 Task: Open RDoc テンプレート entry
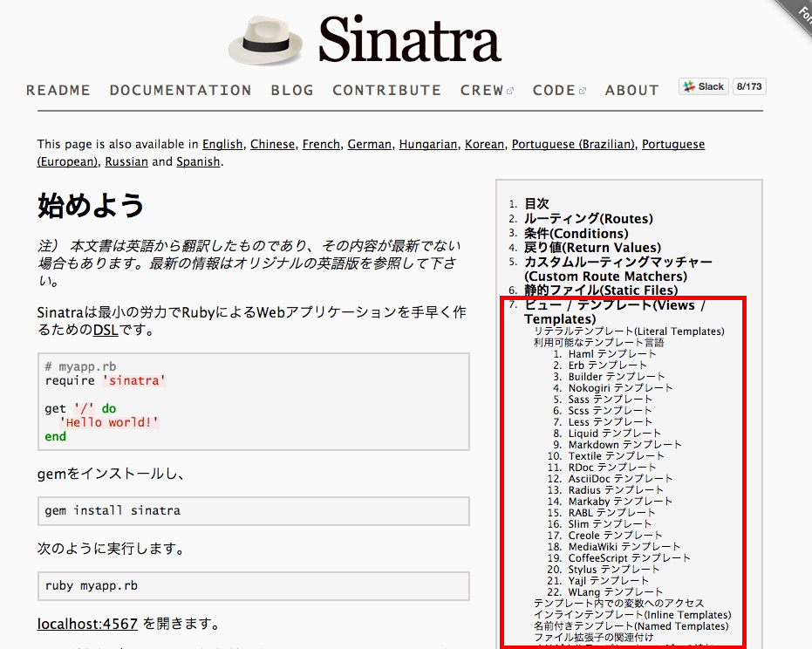coord(612,468)
